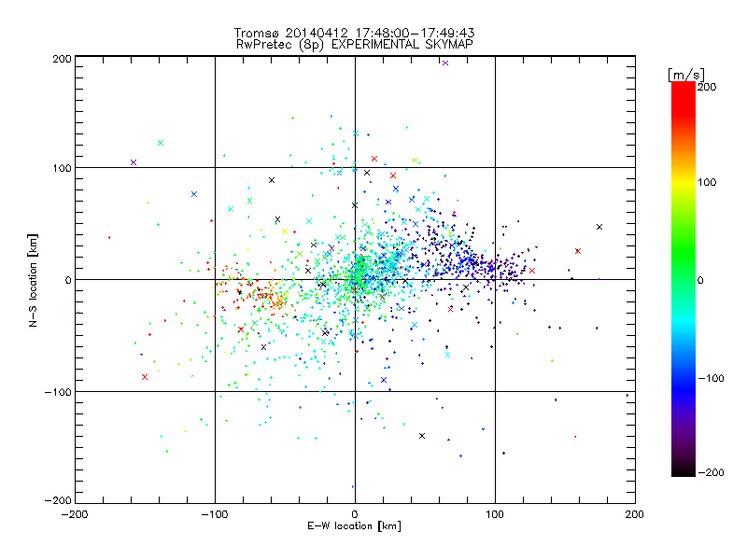Screen dimensions: 747x560
Task: Click the purple X marker at top of plot
Action: (x=445, y=63)
